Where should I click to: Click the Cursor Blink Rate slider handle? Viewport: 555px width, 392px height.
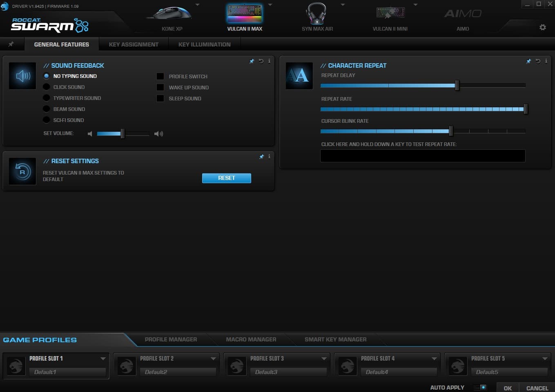pos(451,131)
